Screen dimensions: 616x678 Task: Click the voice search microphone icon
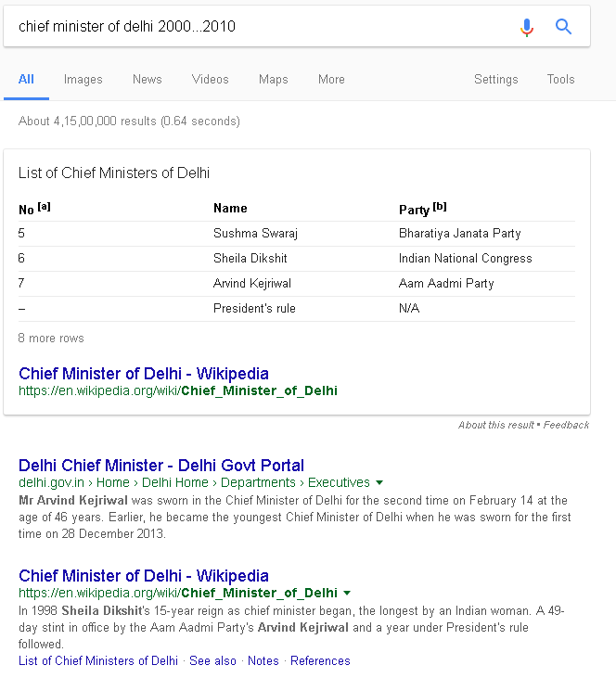coord(527,27)
